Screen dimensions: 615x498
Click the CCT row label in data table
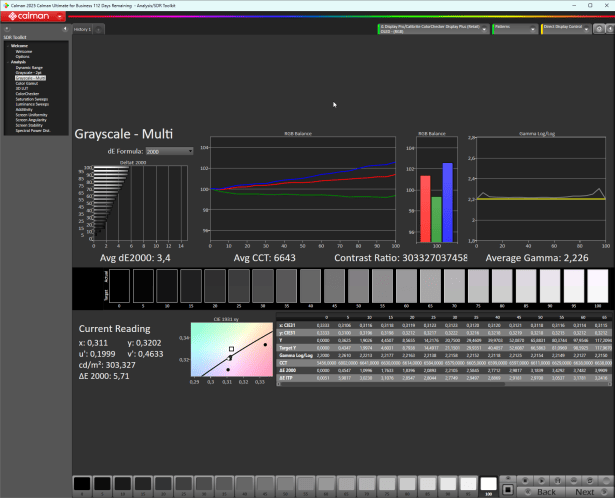[284, 363]
